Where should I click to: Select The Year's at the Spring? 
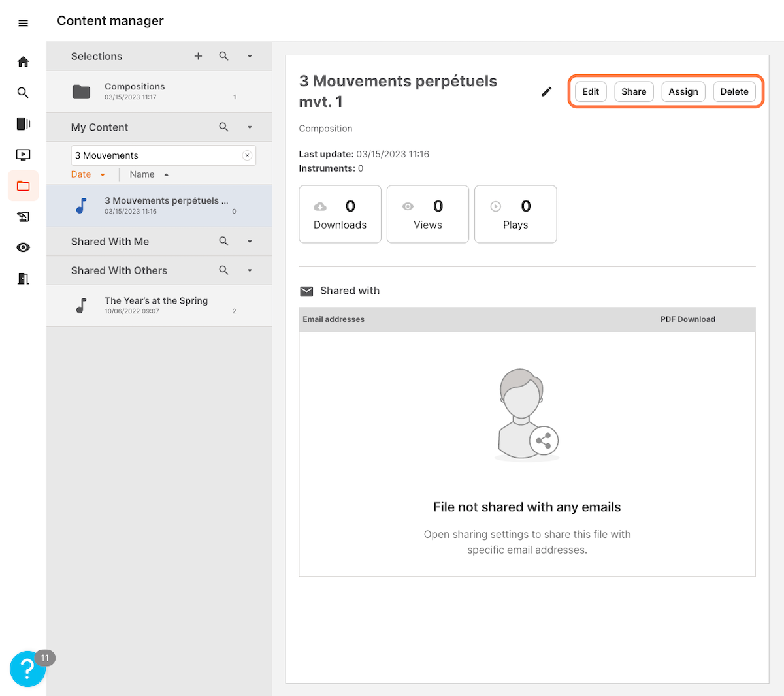[156, 305]
